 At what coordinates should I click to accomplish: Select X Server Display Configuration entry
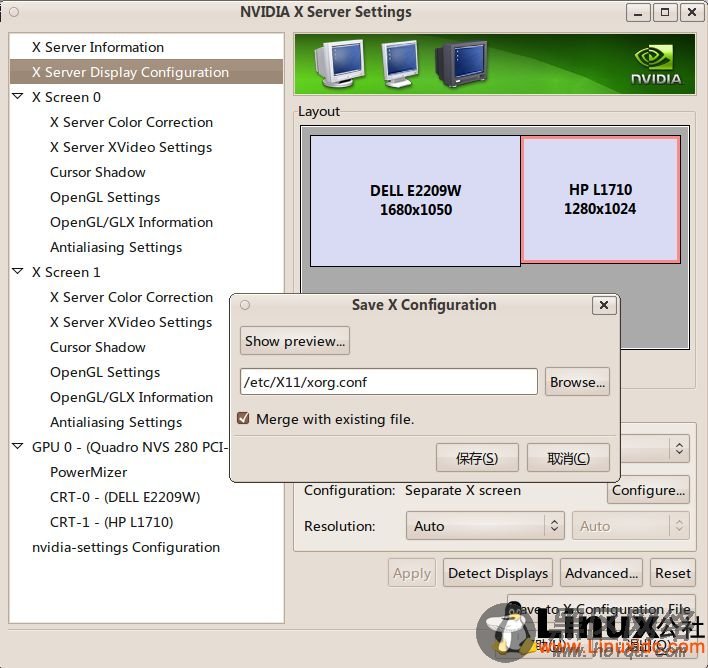click(146, 72)
